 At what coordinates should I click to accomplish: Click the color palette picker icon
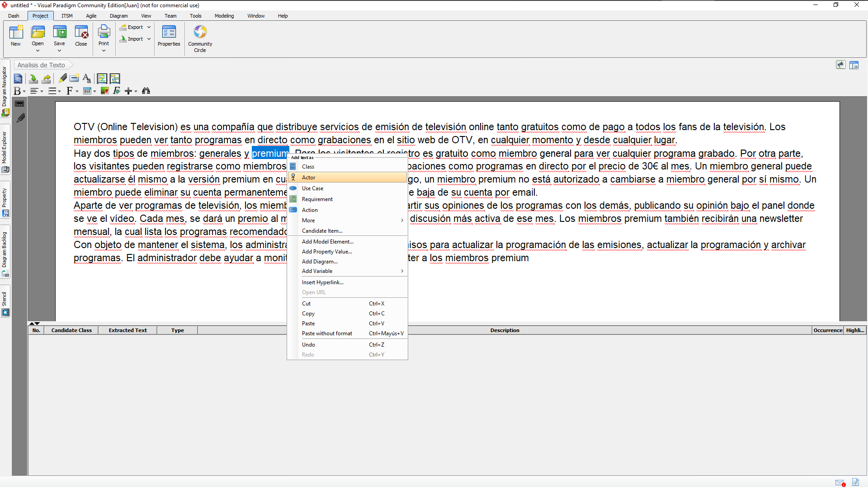click(104, 91)
